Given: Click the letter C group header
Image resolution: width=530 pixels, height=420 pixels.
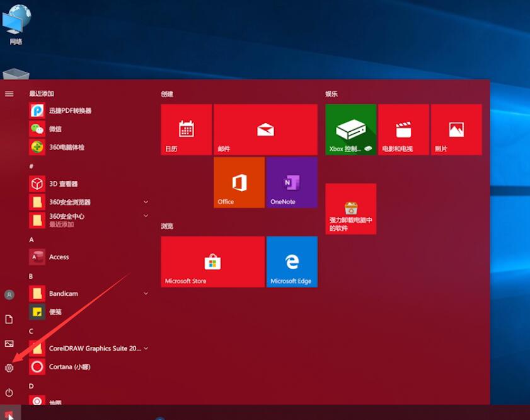Looking at the screenshot, I should click(31, 331).
